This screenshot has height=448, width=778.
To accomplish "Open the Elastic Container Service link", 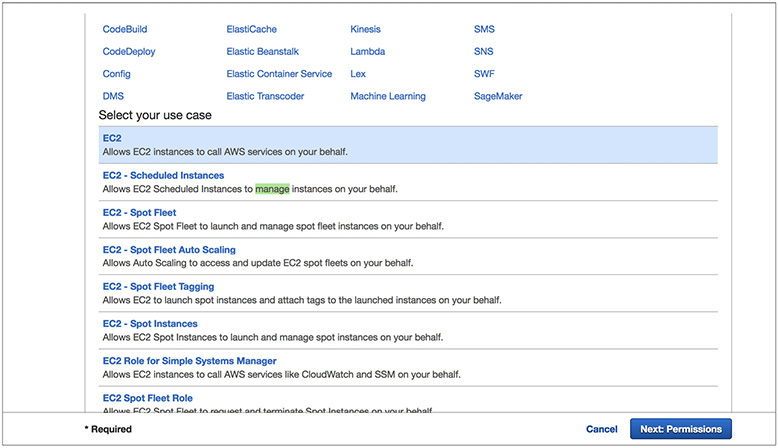I will pyautogui.click(x=279, y=74).
